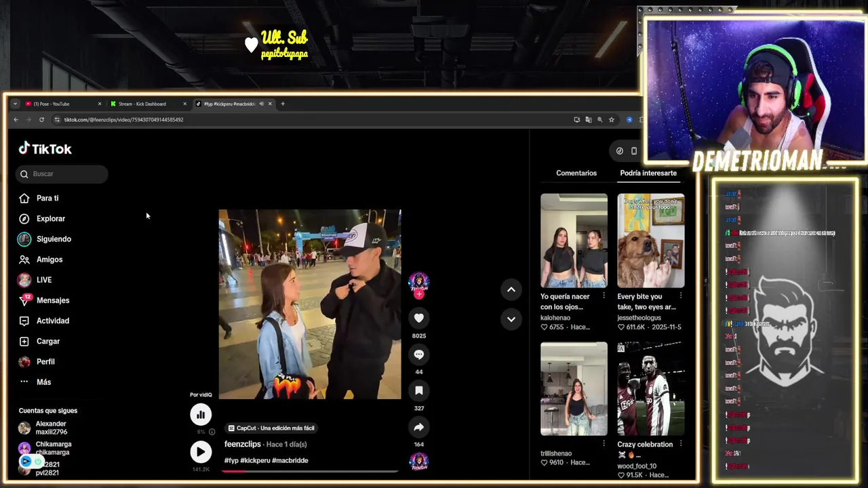Reload the TikTok page
This screenshot has height=488, width=868.
tap(41, 120)
